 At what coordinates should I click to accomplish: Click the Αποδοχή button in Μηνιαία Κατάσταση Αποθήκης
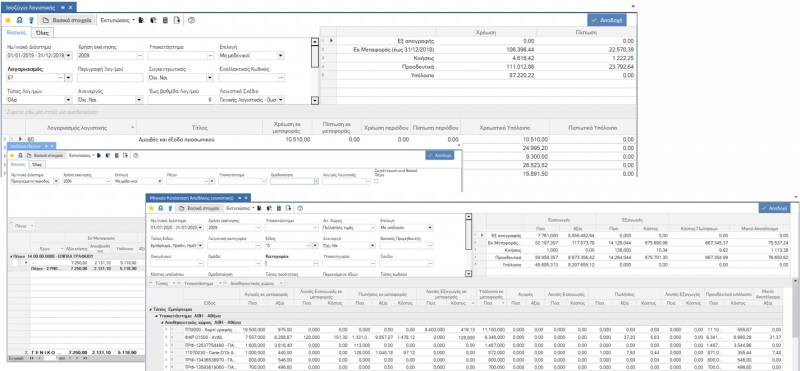click(775, 208)
